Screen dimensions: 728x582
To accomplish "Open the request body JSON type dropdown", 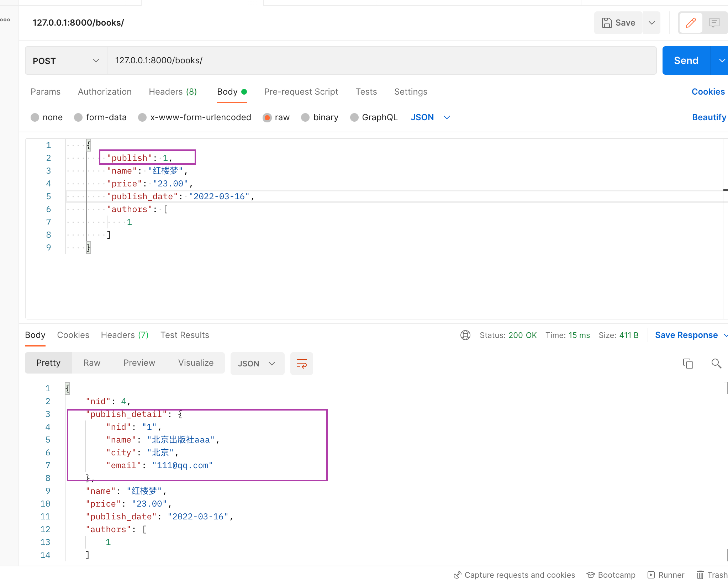I will [x=431, y=117].
